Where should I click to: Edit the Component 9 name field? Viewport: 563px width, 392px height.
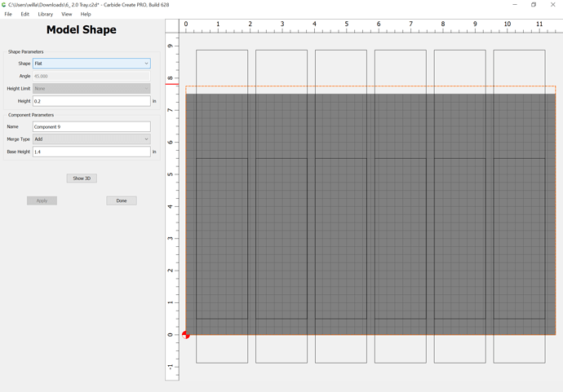(x=91, y=126)
